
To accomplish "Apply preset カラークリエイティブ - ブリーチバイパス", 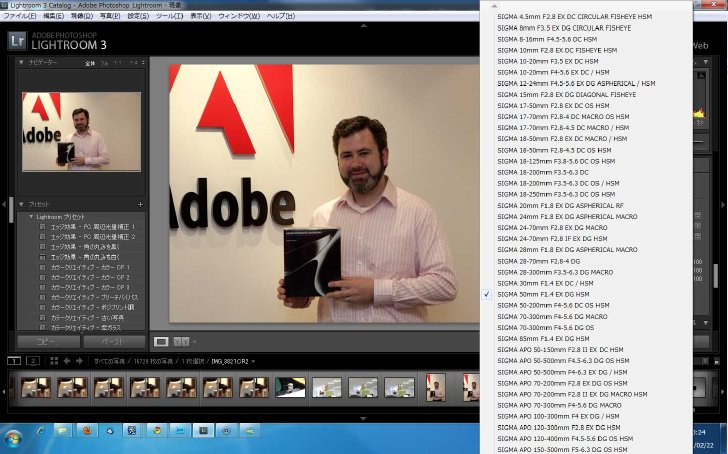I will [x=92, y=297].
